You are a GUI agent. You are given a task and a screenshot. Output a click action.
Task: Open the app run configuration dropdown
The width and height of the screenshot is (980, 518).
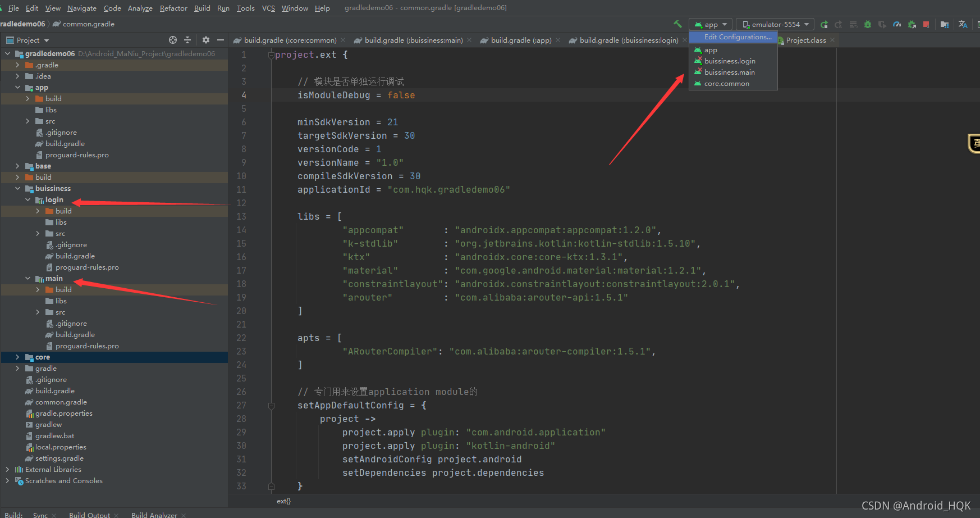tap(711, 24)
